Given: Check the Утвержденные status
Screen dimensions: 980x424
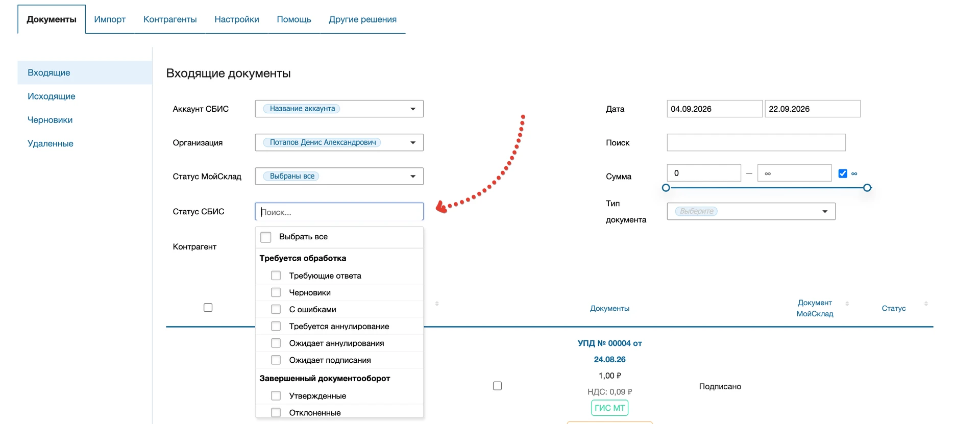Looking at the screenshot, I should (x=276, y=395).
